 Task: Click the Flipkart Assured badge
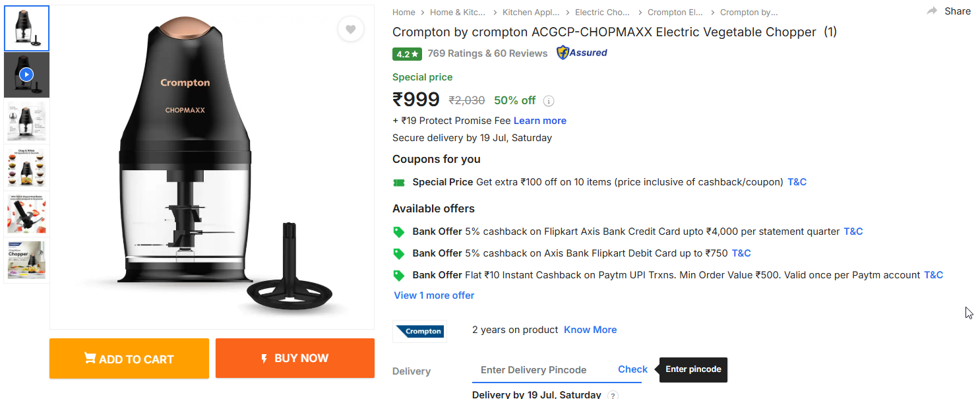[x=582, y=53]
